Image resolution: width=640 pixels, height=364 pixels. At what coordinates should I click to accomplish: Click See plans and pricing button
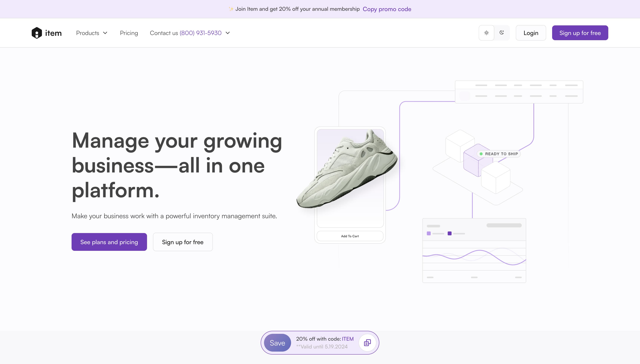click(109, 242)
